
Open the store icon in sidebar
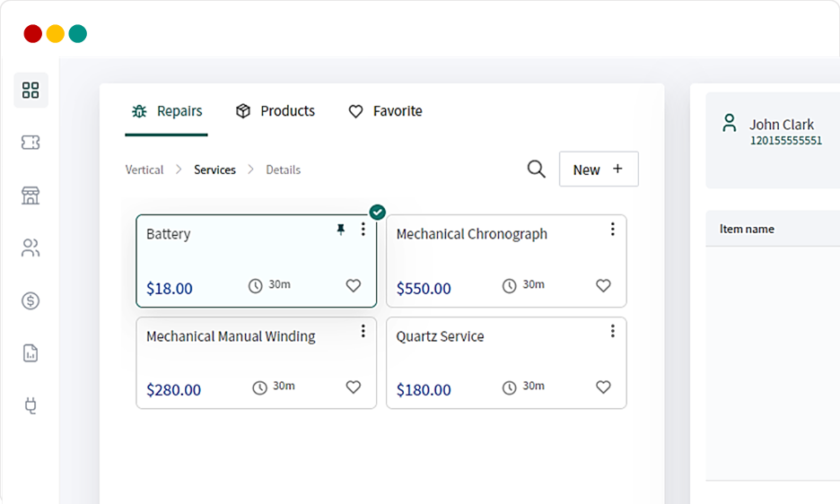[x=31, y=196]
